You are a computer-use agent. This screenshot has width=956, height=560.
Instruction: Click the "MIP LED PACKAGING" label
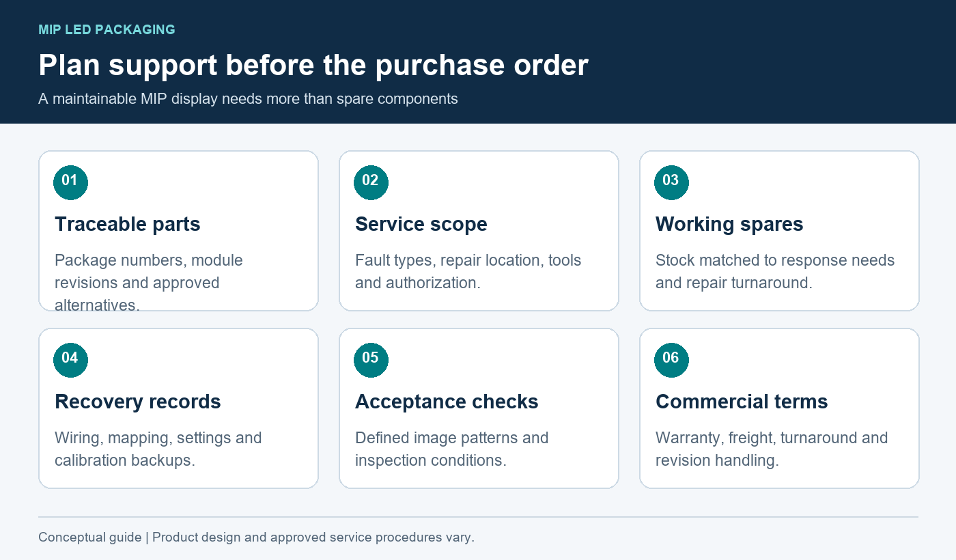pos(107,30)
